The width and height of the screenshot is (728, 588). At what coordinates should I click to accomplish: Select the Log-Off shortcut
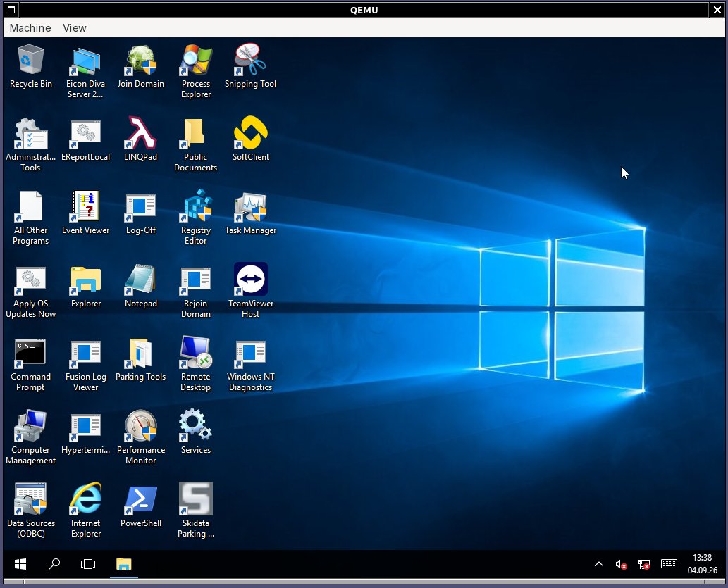141,213
